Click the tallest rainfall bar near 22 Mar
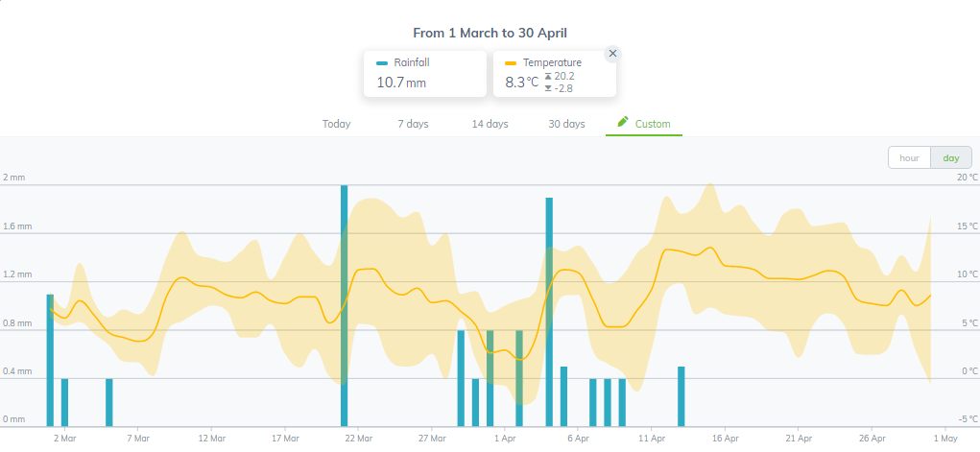Screen dimensions: 980x452 click(x=344, y=306)
